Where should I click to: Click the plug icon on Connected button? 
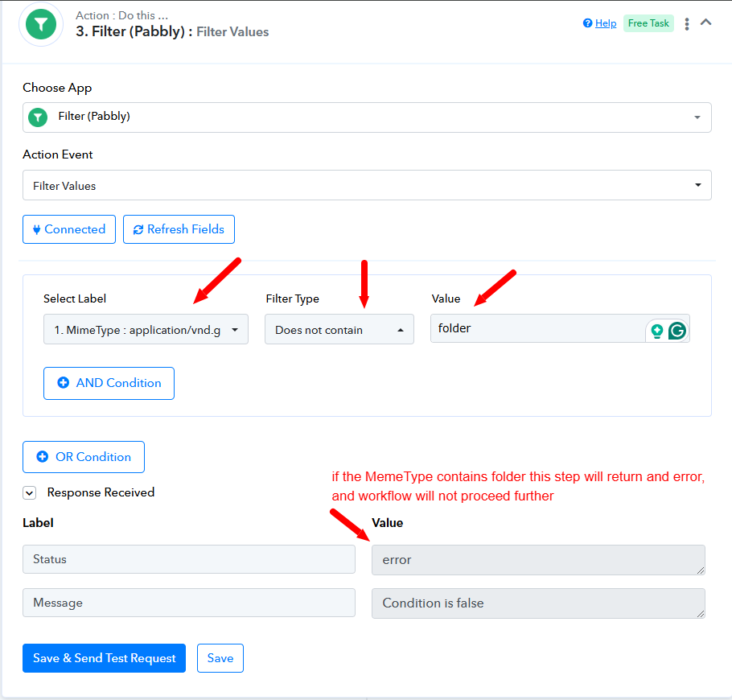click(36, 230)
